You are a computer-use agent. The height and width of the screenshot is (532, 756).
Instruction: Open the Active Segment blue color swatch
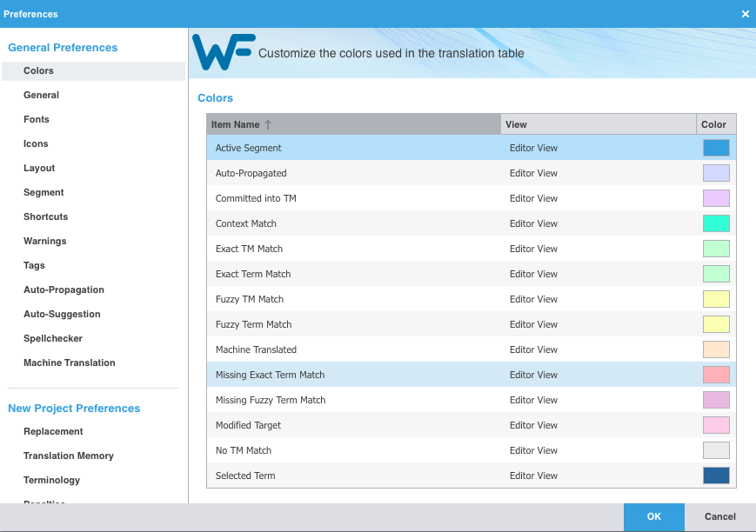pos(716,148)
